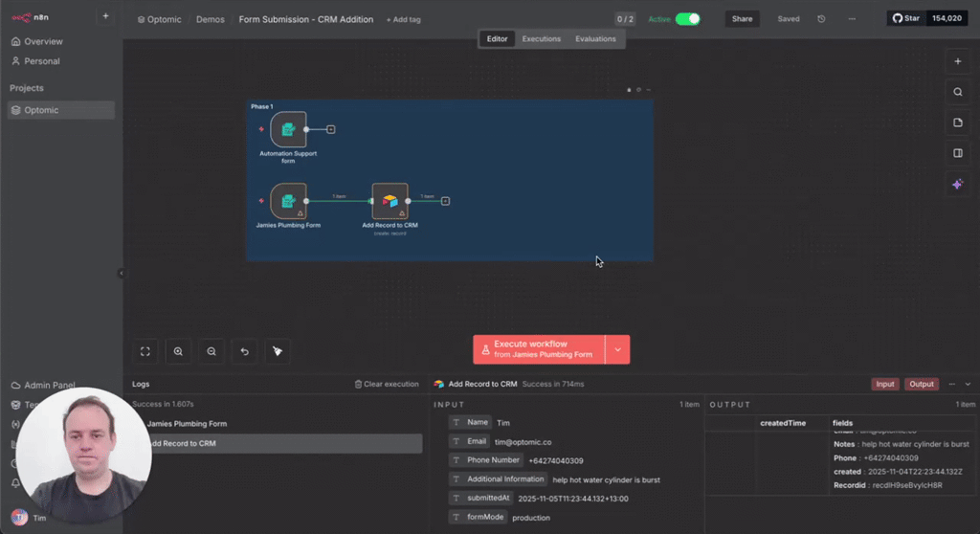The width and height of the screenshot is (980, 534).
Task: Go to Demos folder breadcrumb
Action: coord(210,19)
